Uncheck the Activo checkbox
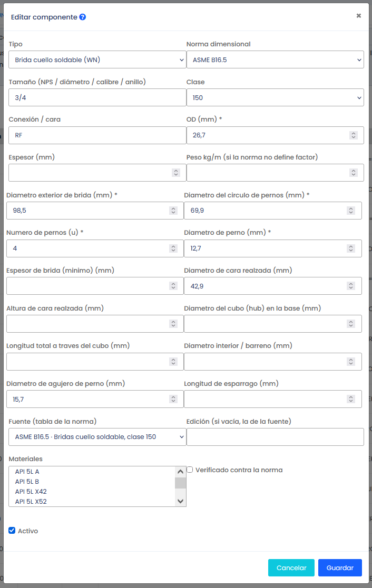 pyautogui.click(x=12, y=530)
